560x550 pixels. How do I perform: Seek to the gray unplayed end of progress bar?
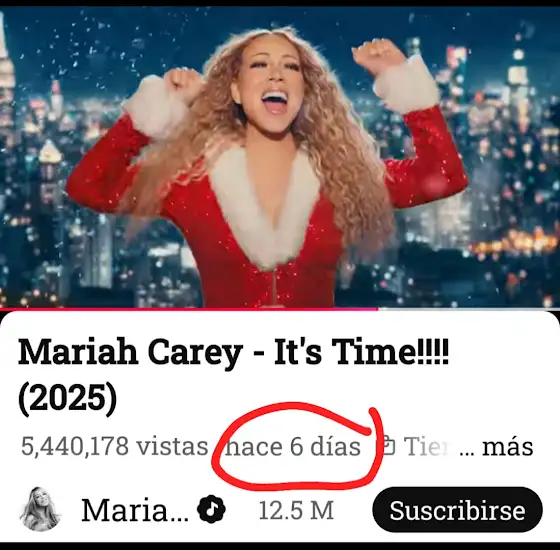[469, 309]
